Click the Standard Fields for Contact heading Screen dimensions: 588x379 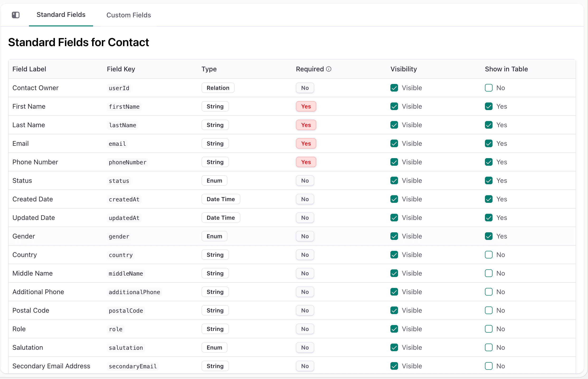click(78, 42)
